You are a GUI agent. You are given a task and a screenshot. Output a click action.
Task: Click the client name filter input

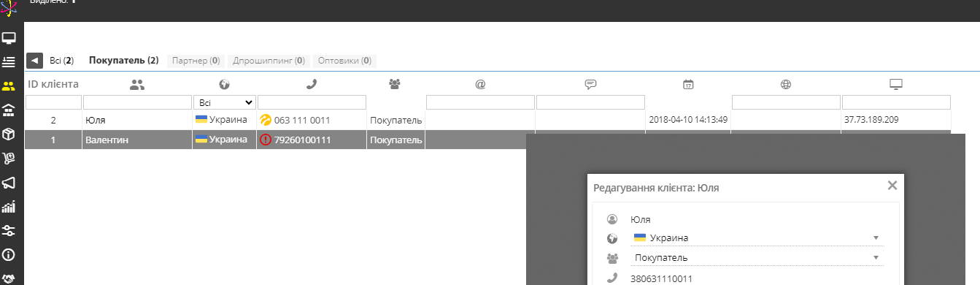click(137, 102)
